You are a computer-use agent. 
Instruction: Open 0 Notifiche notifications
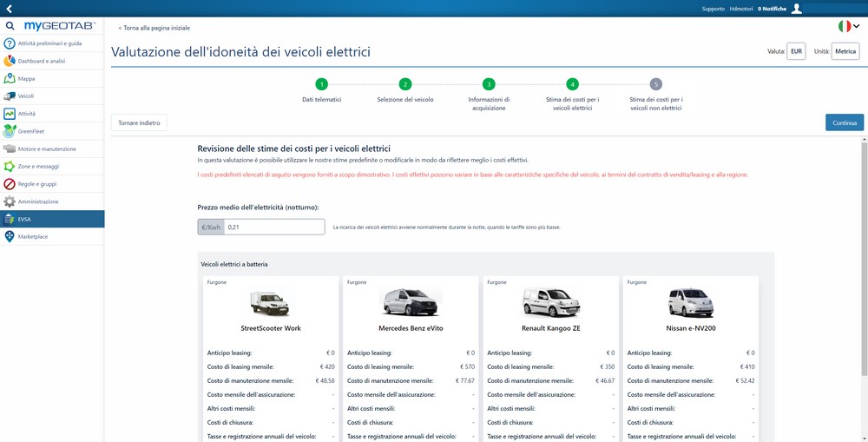(772, 9)
